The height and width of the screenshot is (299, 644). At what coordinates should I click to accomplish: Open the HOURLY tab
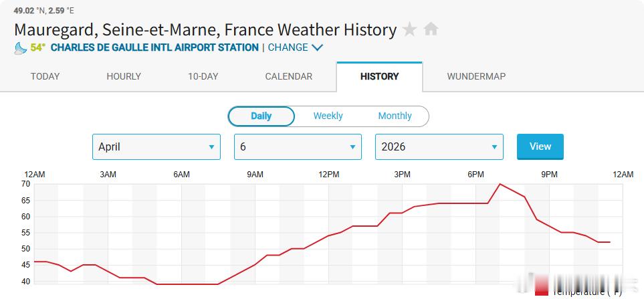(x=124, y=76)
